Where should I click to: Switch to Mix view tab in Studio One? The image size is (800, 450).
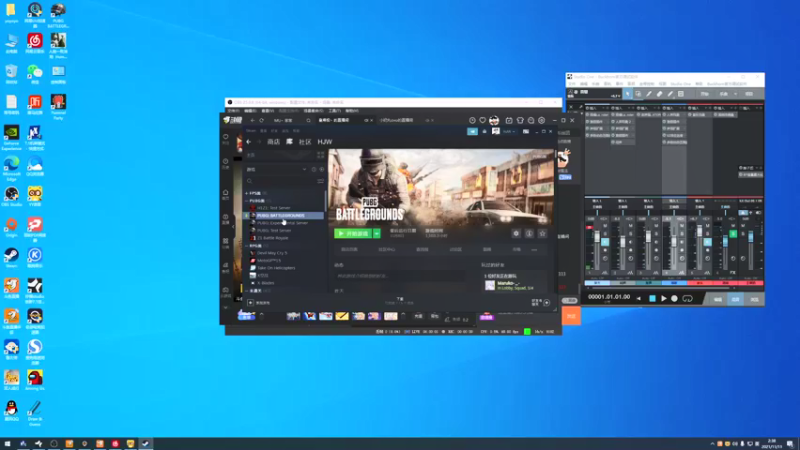736,299
